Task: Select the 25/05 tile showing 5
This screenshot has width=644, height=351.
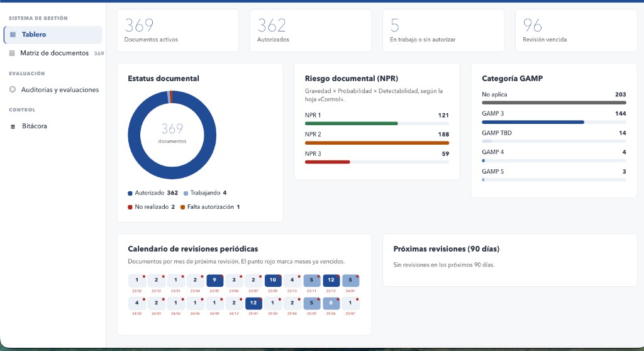Action: (x=311, y=303)
